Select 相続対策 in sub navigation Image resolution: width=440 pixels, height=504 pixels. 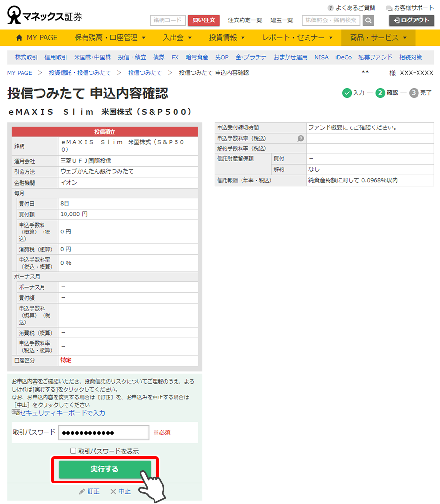click(411, 57)
